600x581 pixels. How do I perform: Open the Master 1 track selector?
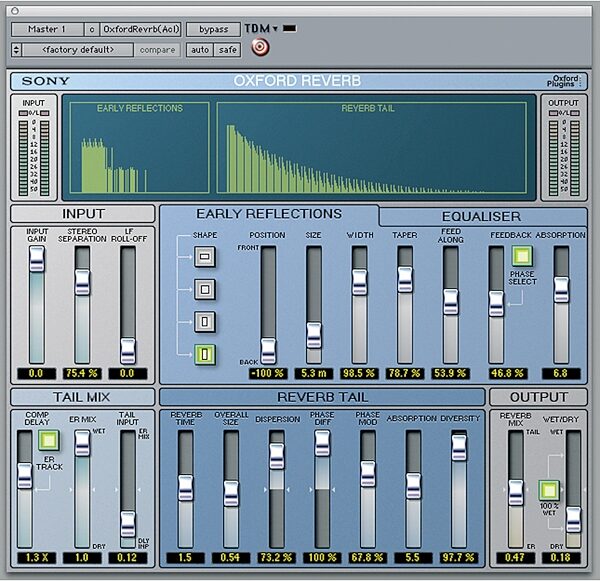click(x=47, y=29)
